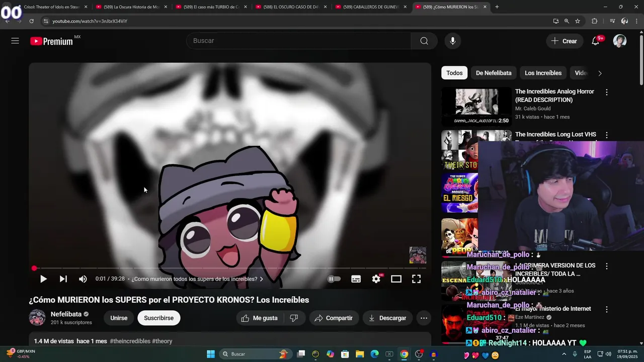The height and width of the screenshot is (362, 644).
Task: Open Microsoft Edge from the taskbar
Action: pos(374,354)
